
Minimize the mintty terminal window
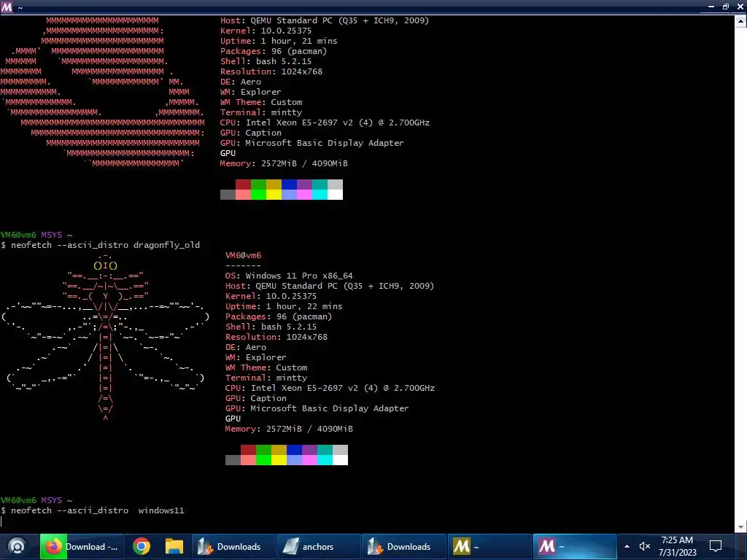pos(711,7)
